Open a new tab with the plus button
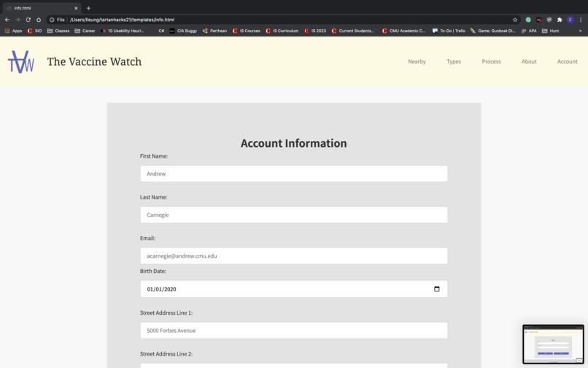Viewport: 588px width, 368px height. 88,8
